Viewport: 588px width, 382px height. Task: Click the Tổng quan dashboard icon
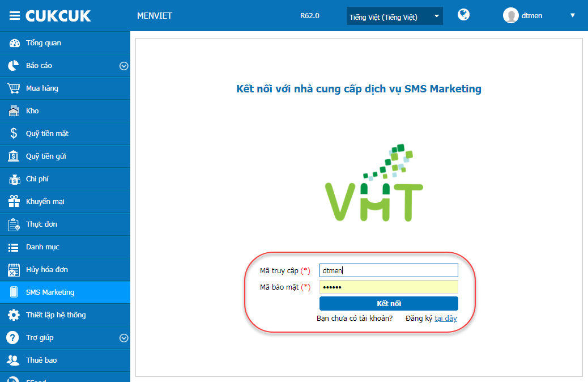click(14, 43)
